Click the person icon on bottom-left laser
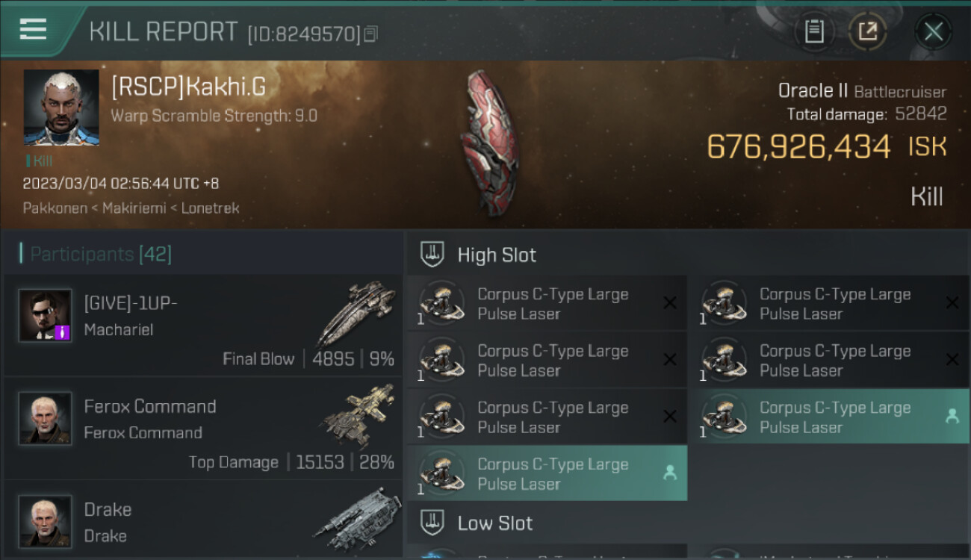 point(670,473)
